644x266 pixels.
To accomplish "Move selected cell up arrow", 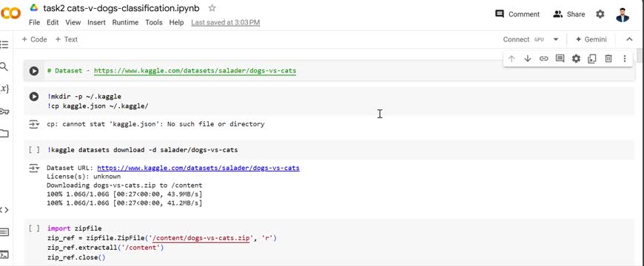I will (x=511, y=58).
